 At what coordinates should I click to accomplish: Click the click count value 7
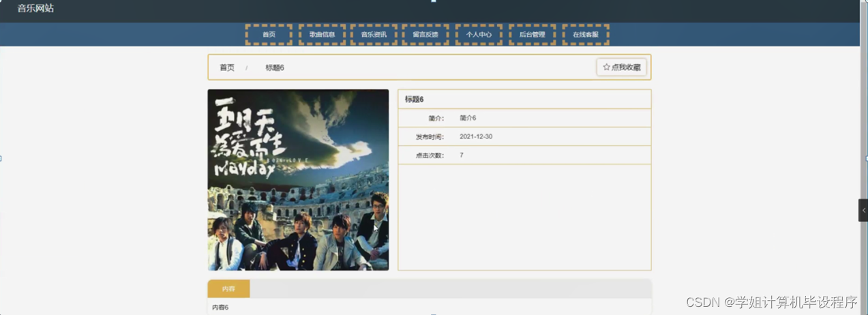pyautogui.click(x=462, y=155)
